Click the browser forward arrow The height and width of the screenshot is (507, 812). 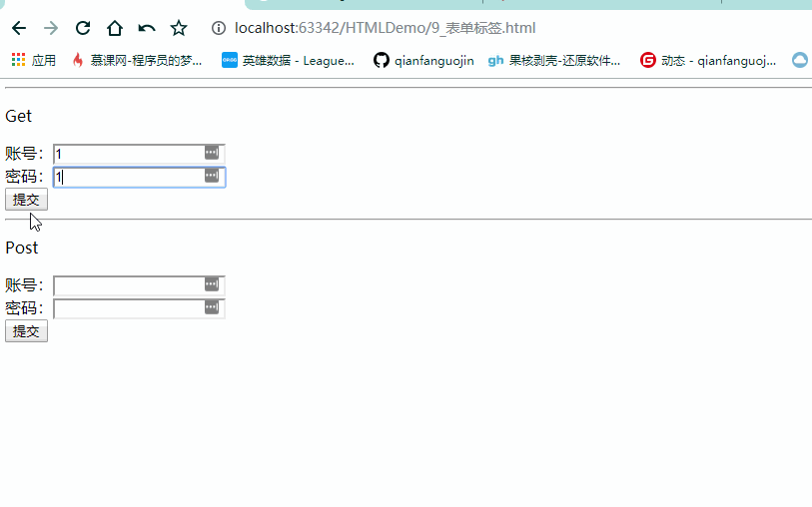51,28
